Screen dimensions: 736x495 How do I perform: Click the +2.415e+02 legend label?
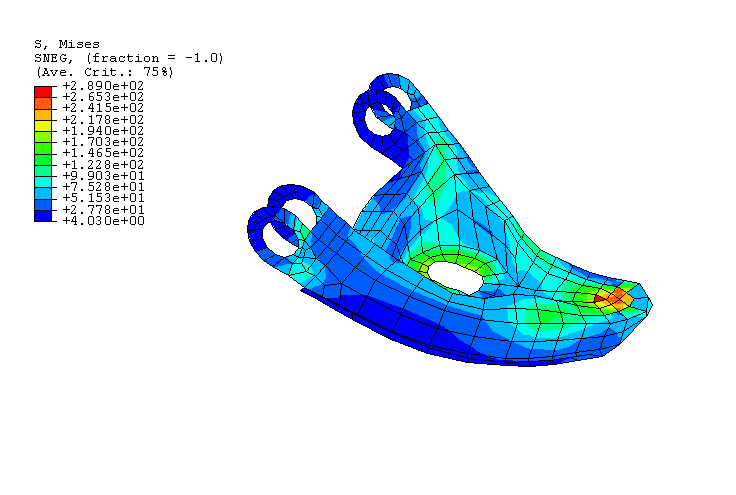(x=102, y=108)
